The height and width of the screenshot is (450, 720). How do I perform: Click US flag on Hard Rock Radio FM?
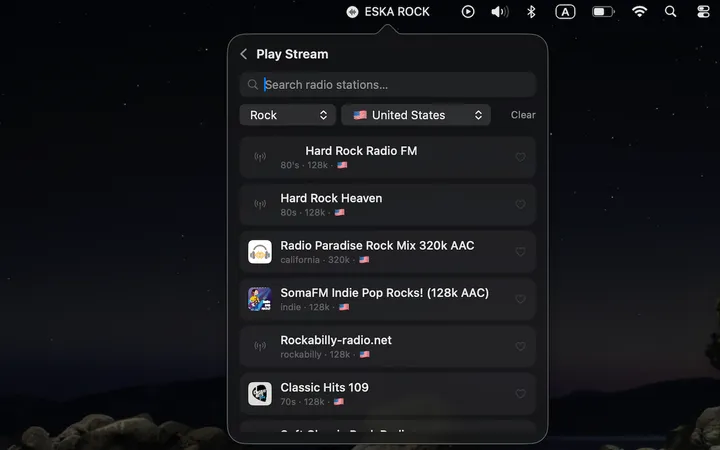[x=342, y=165]
